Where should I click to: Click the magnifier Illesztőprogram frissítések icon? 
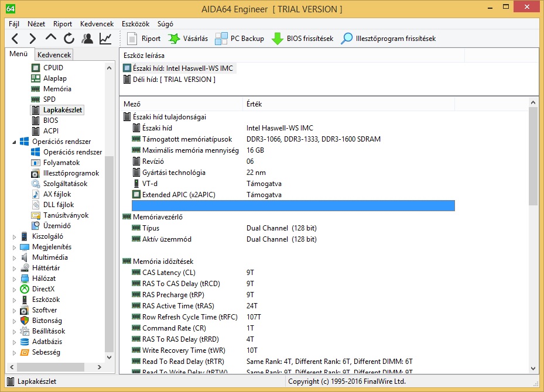click(x=346, y=39)
